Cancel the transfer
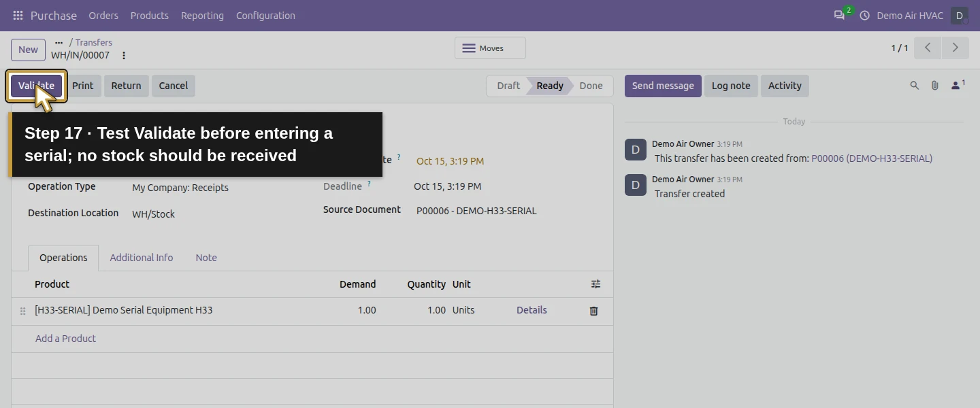Image resolution: width=980 pixels, height=408 pixels. (174, 86)
